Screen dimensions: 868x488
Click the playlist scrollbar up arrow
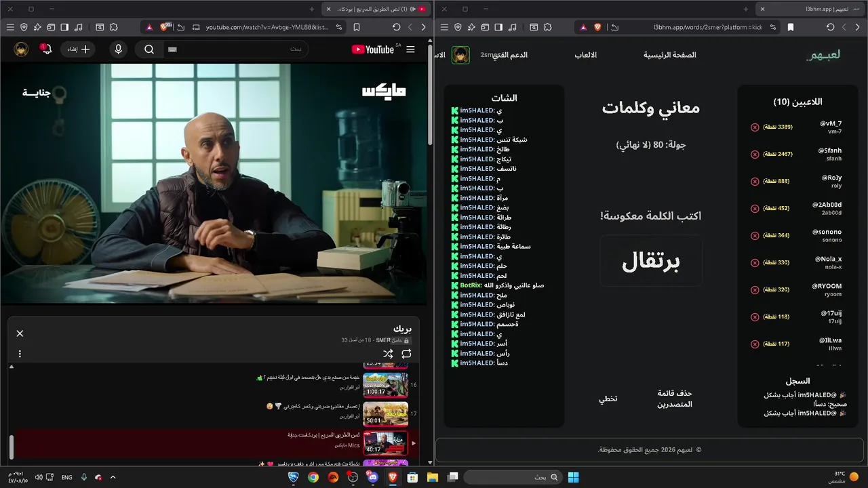tap(11, 367)
